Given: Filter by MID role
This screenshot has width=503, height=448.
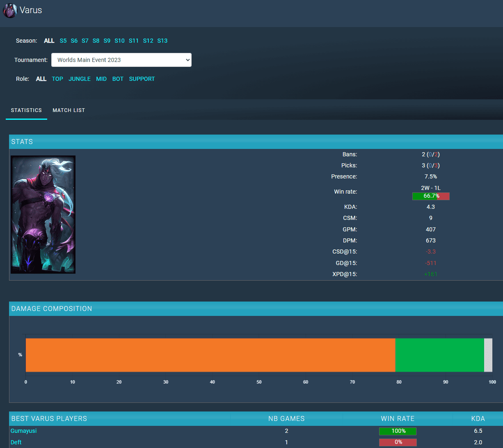Looking at the screenshot, I should coord(101,79).
